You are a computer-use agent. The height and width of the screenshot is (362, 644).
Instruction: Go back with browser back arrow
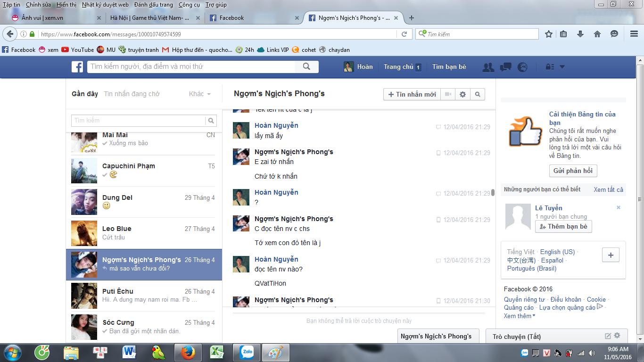pyautogui.click(x=10, y=34)
